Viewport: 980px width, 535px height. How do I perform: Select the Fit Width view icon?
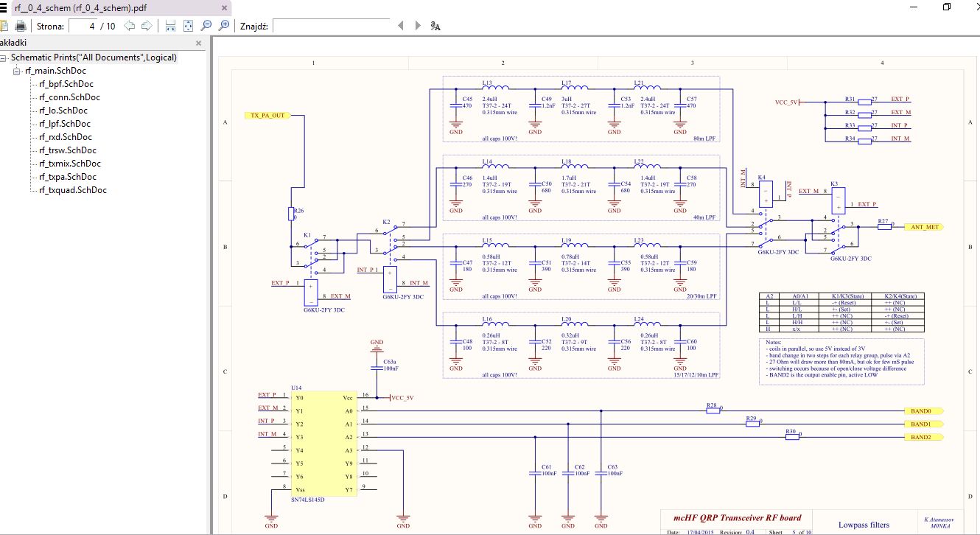coord(170,26)
